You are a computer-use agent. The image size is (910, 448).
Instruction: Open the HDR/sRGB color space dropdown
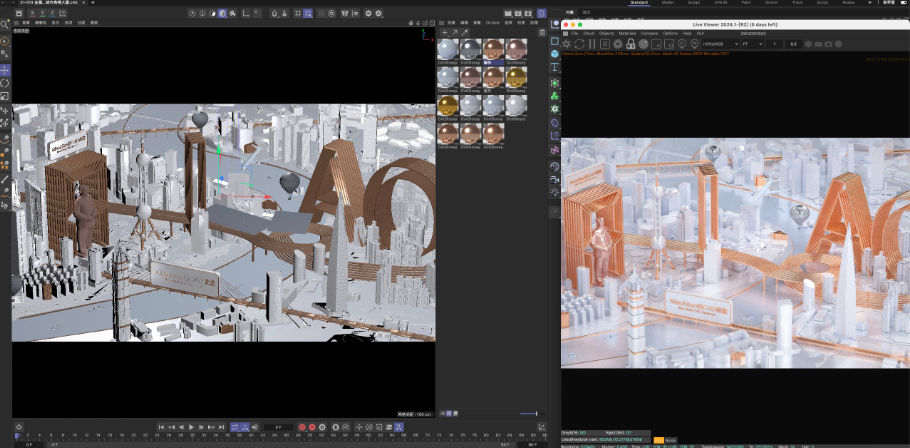click(718, 44)
